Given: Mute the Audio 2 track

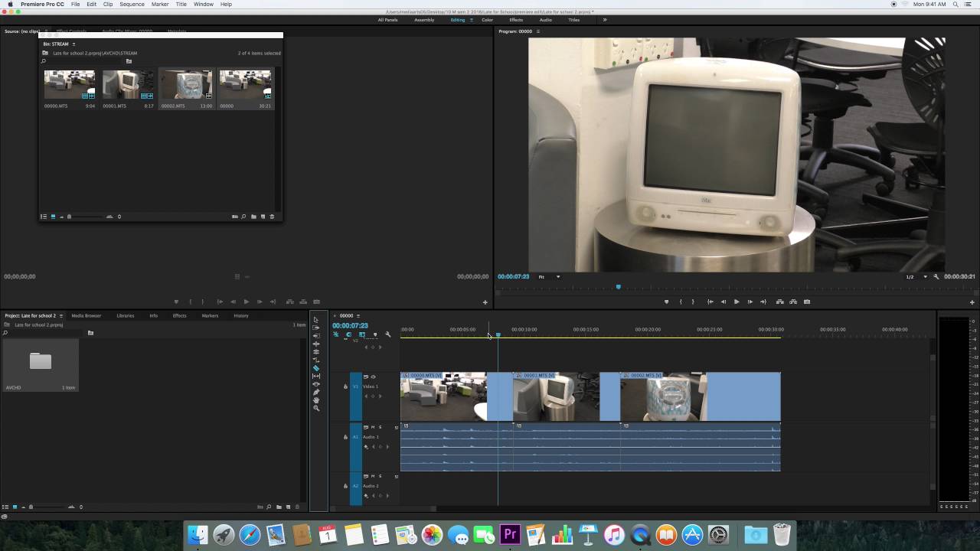Looking at the screenshot, I should (x=373, y=476).
